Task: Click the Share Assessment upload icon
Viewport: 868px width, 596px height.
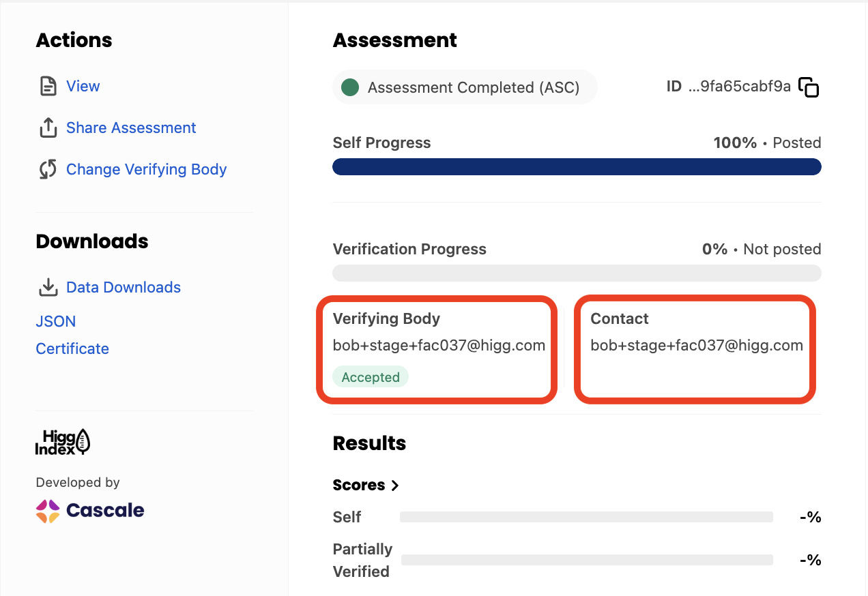Action: 48,128
